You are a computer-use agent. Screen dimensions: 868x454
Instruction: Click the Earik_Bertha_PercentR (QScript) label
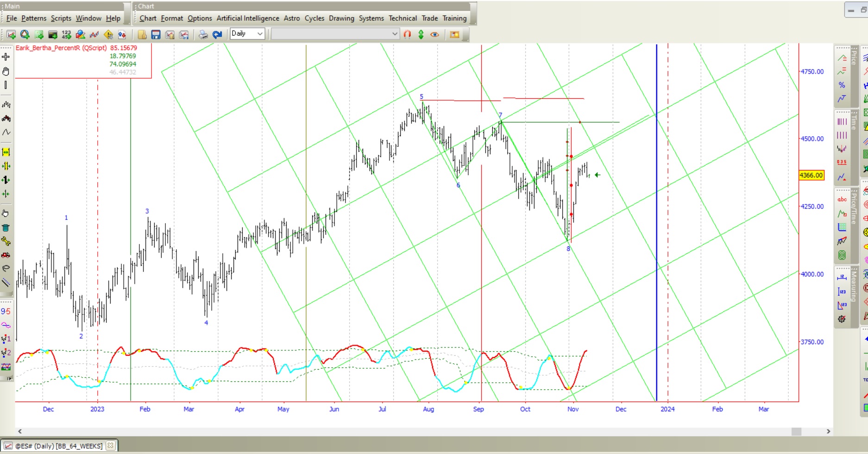click(x=61, y=48)
